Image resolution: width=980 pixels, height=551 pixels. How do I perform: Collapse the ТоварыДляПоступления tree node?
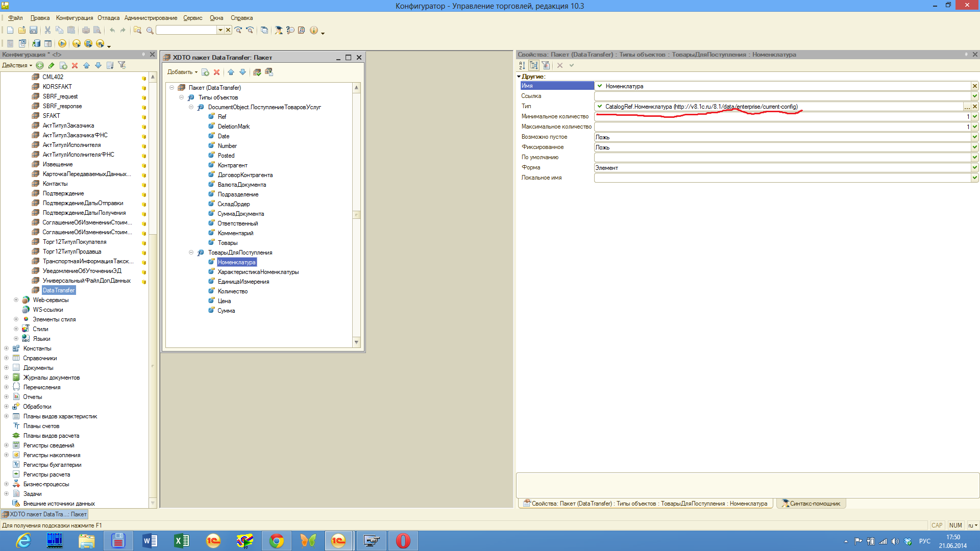pos(191,253)
